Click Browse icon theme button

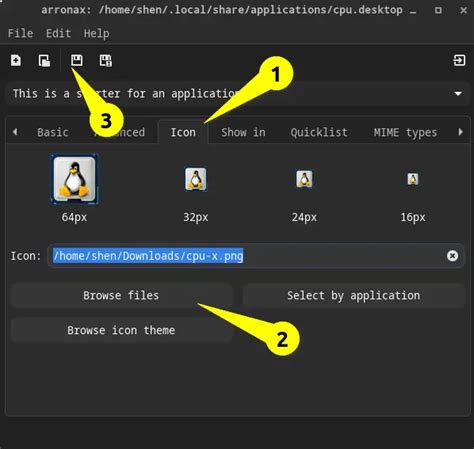point(121,330)
